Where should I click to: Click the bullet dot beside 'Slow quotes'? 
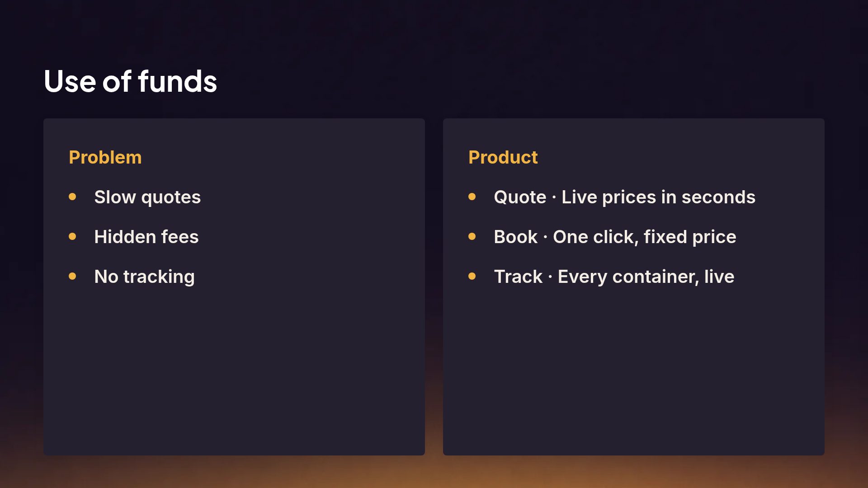(72, 197)
